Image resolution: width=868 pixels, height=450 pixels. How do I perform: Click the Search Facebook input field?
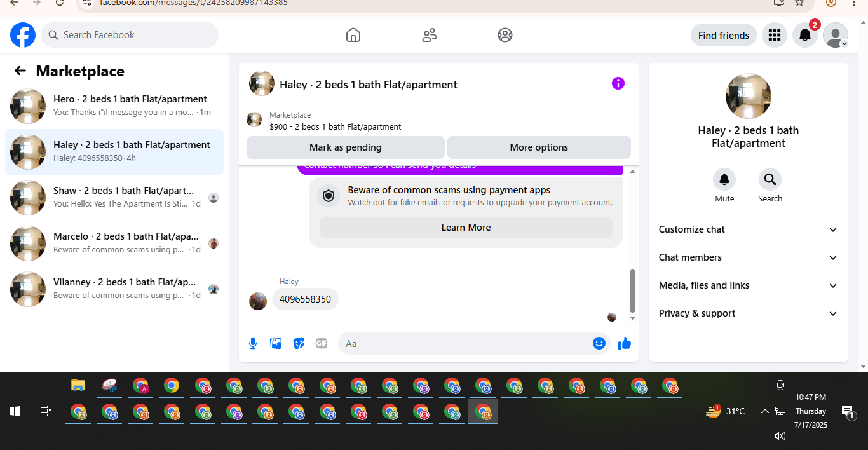click(130, 35)
